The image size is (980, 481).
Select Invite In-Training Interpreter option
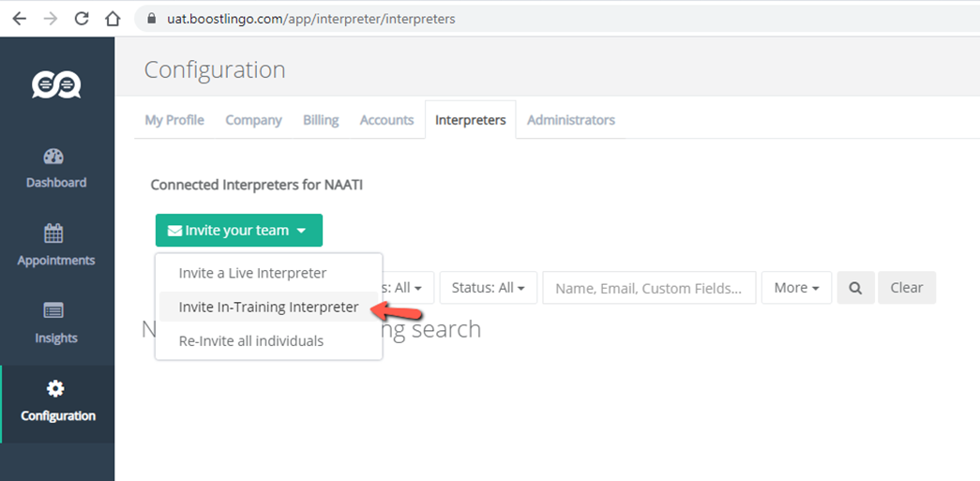click(268, 307)
